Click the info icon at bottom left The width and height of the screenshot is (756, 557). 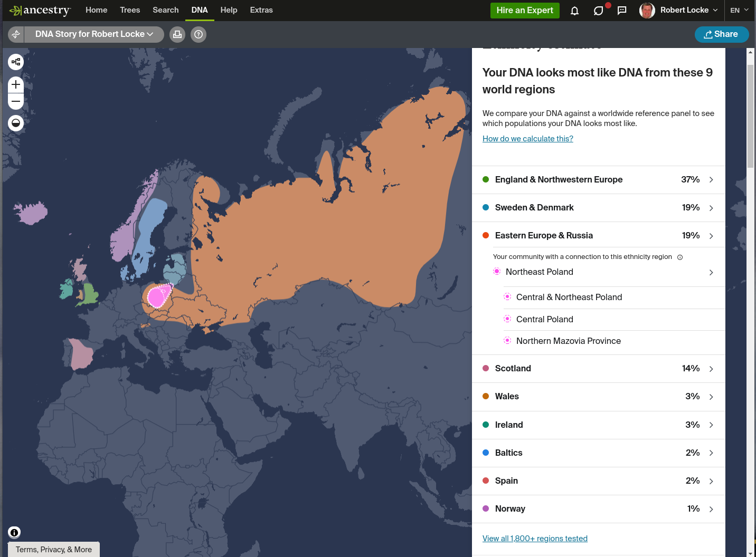(x=14, y=532)
